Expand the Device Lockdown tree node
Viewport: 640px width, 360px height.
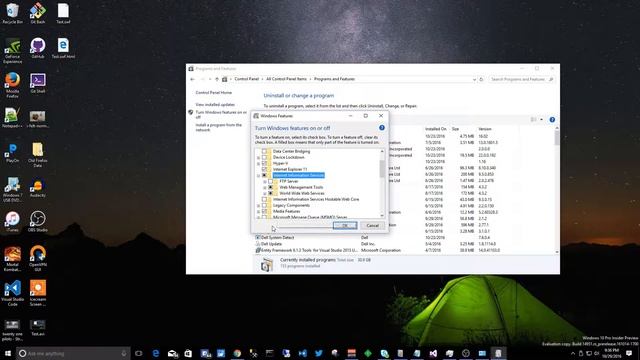pyautogui.click(x=258, y=157)
